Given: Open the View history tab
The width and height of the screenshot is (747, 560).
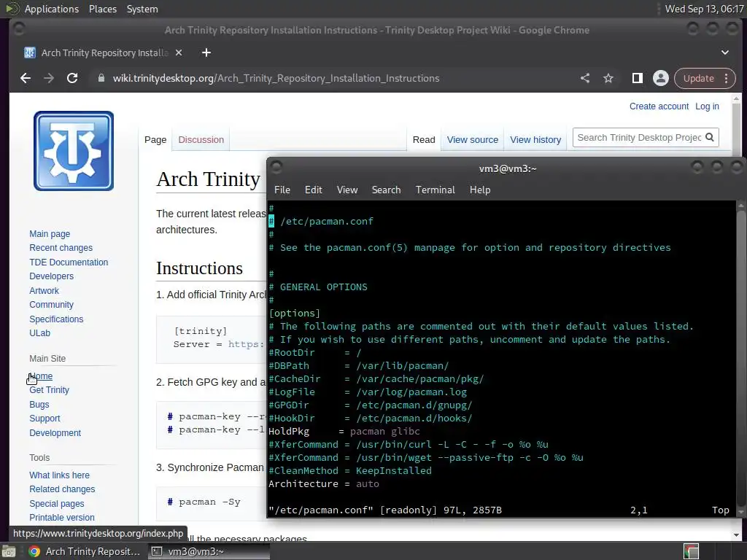Looking at the screenshot, I should point(535,139).
